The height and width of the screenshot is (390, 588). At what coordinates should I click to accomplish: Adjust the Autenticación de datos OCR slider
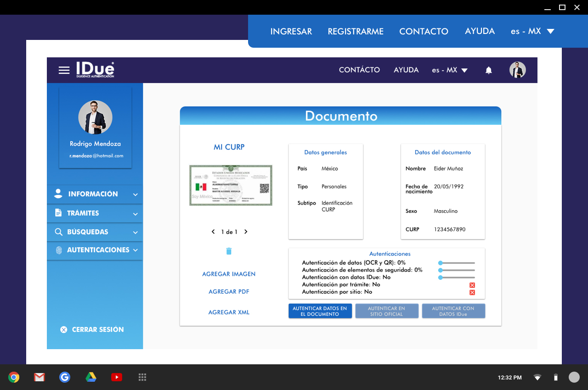point(441,263)
